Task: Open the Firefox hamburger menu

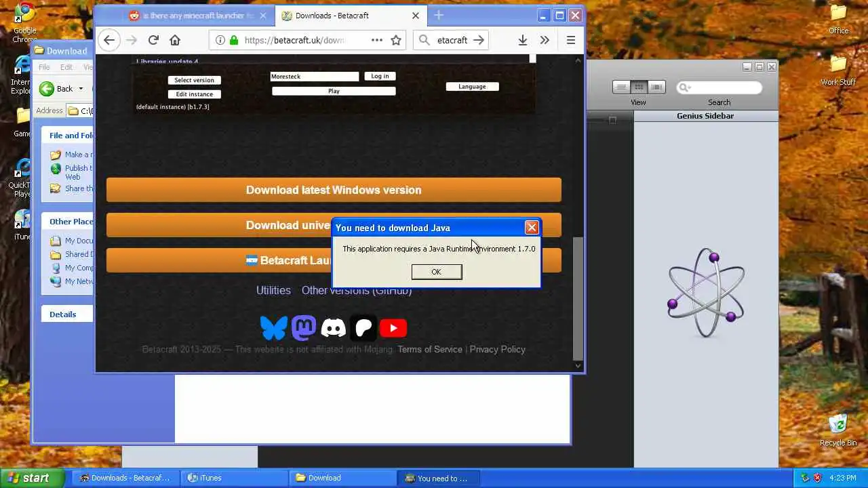Action: pos(571,40)
